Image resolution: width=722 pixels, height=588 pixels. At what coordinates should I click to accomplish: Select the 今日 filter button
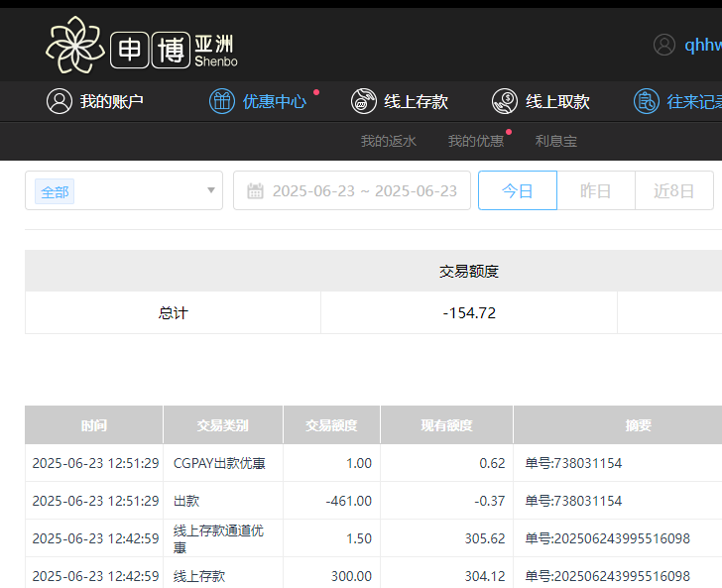point(517,191)
